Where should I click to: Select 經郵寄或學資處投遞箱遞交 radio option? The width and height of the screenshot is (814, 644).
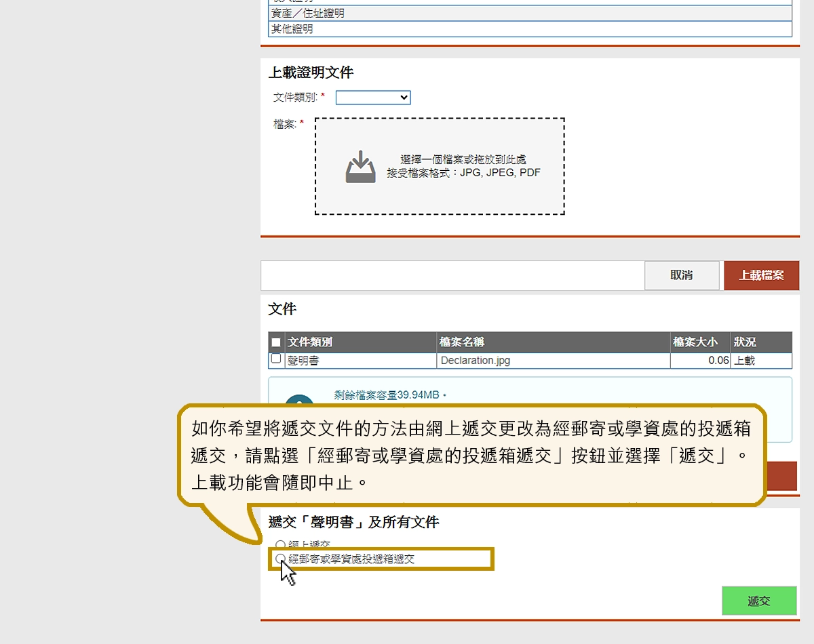pyautogui.click(x=281, y=559)
